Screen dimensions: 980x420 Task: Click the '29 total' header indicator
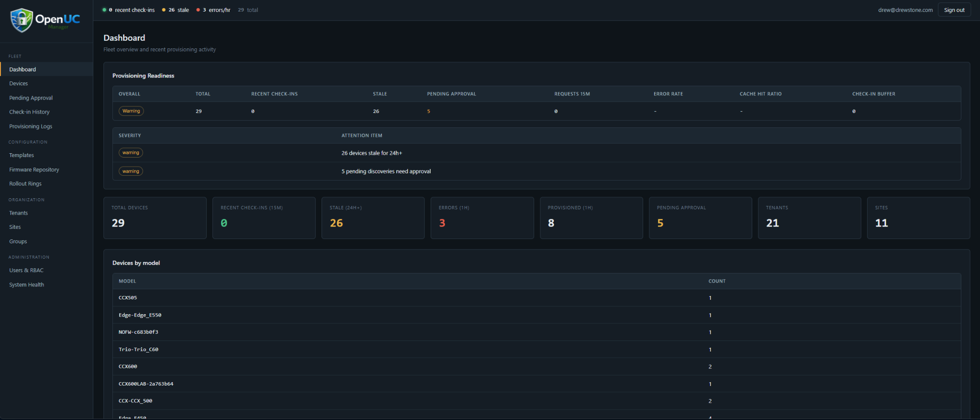click(x=248, y=10)
